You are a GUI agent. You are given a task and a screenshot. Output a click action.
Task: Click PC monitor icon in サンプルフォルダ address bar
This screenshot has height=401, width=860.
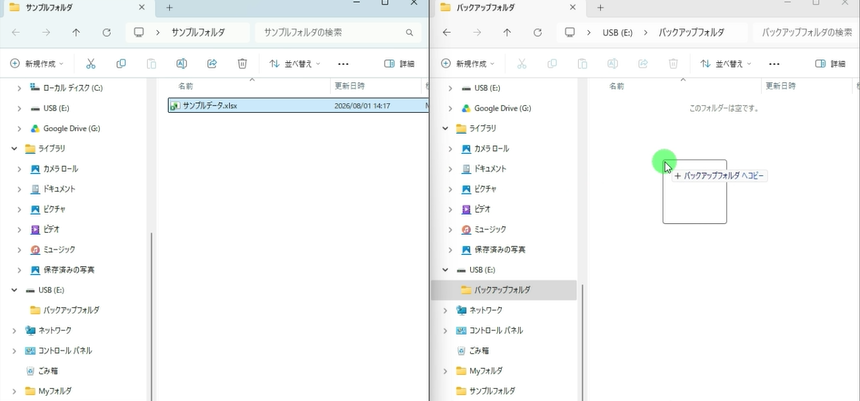138,32
